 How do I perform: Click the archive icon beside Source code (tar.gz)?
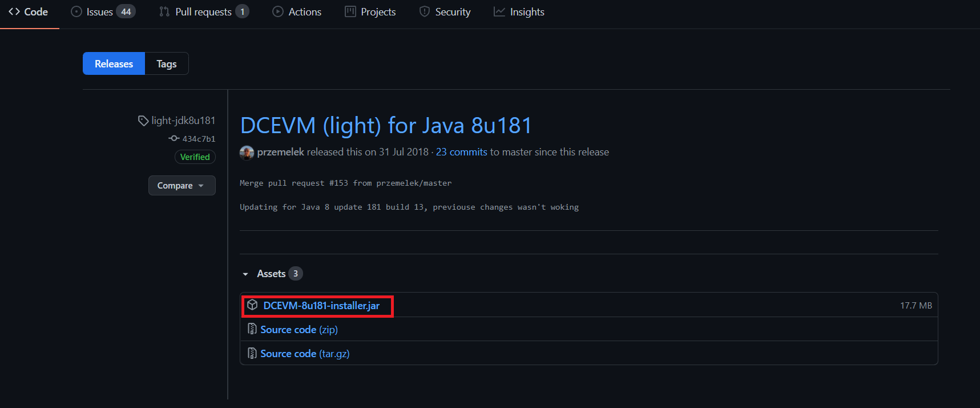click(x=252, y=353)
